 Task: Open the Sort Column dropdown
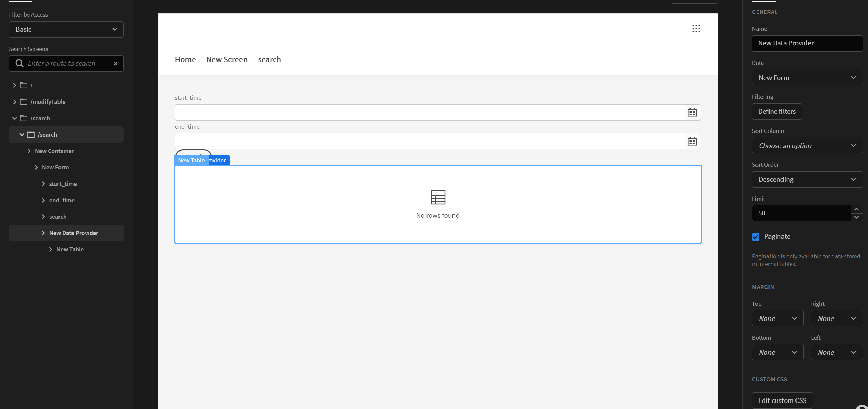pos(807,145)
